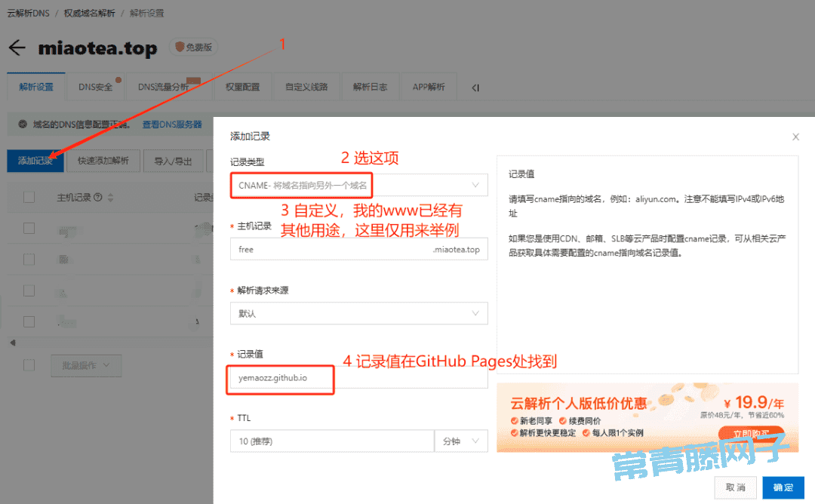The height and width of the screenshot is (504, 815).
Task: Sort by 主机记录 using the sort arrows
Action: coord(111,198)
